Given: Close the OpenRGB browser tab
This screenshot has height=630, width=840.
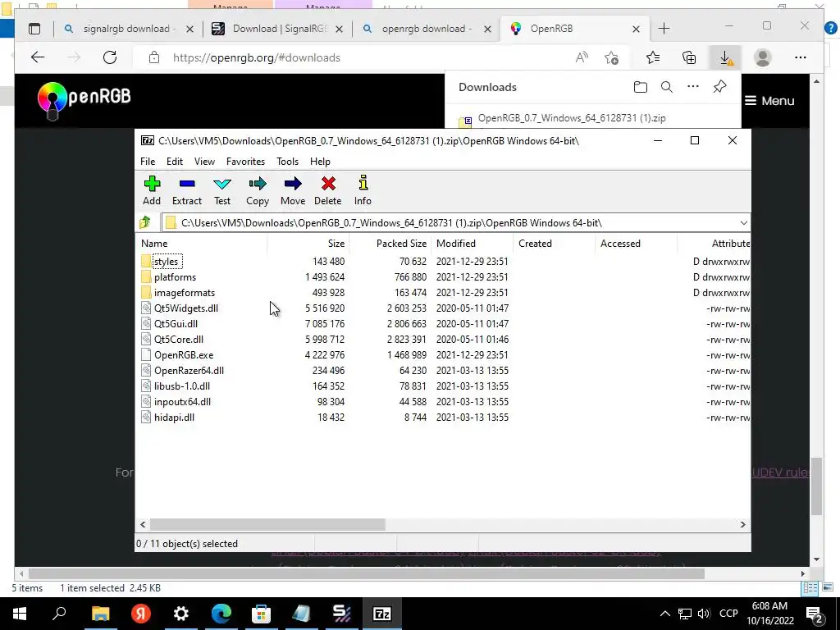Looking at the screenshot, I should (636, 29).
